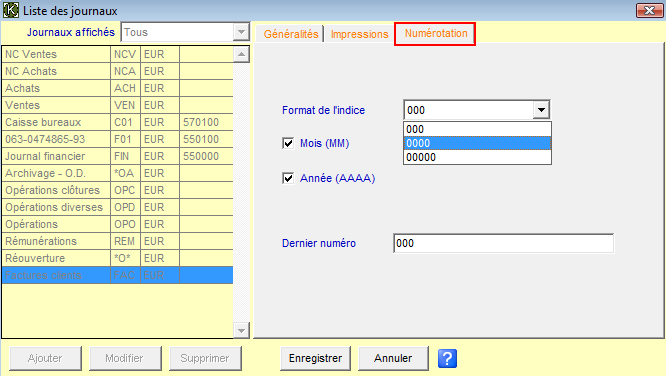Click the Dernier numéro input field
The height and width of the screenshot is (376, 666).
coord(503,243)
